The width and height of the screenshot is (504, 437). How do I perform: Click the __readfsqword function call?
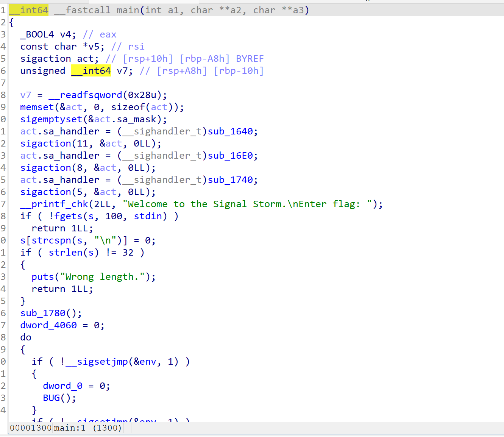click(x=85, y=95)
